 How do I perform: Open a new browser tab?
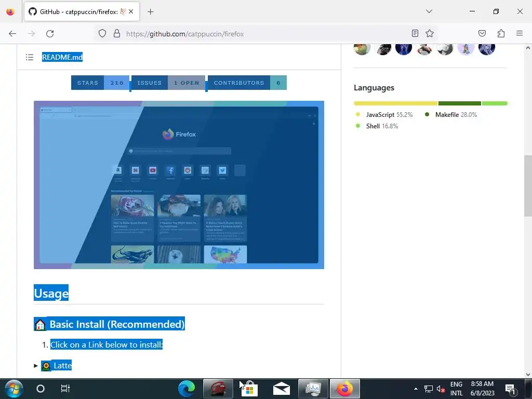(151, 12)
